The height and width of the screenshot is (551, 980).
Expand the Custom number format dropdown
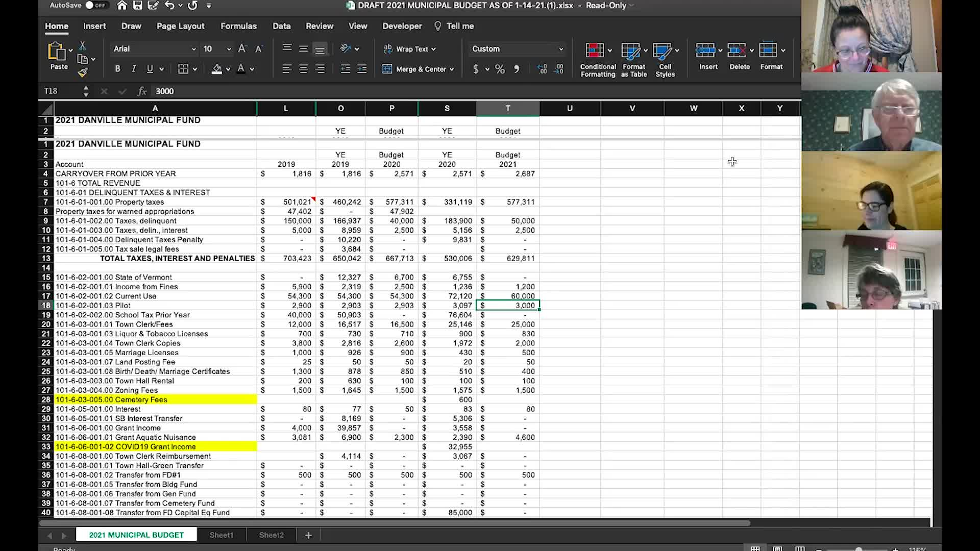(x=560, y=49)
